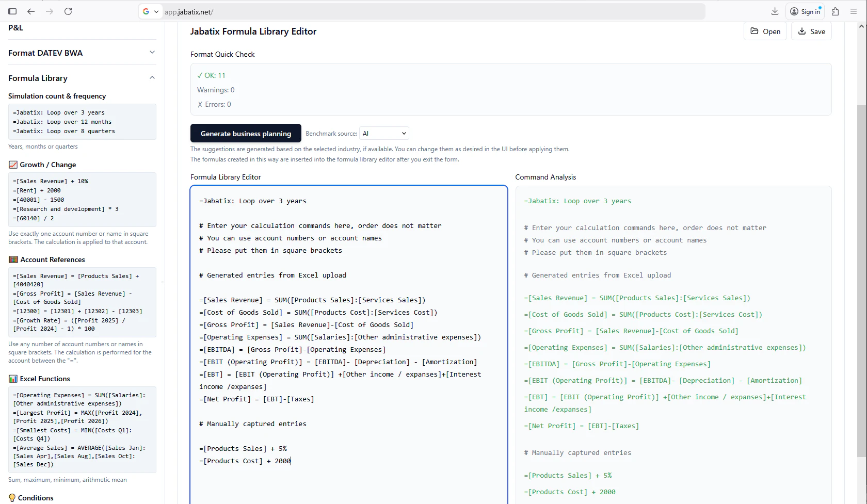Click the Google search engine icon
Viewport: 867px width, 504px height.
coord(147,11)
